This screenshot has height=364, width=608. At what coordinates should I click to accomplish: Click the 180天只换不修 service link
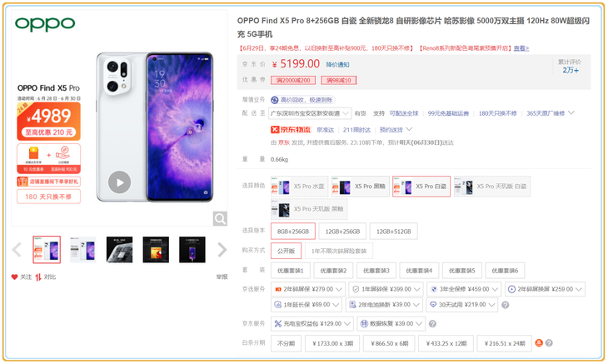point(497,113)
